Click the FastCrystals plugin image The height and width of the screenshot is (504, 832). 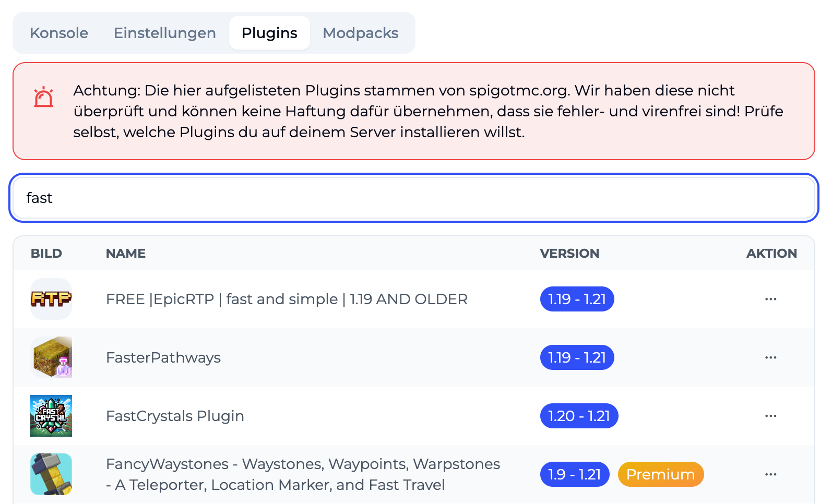[51, 416]
